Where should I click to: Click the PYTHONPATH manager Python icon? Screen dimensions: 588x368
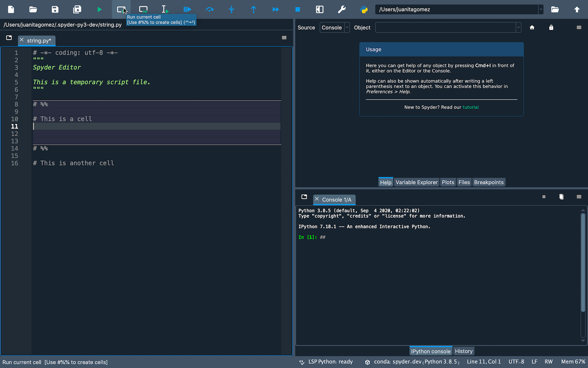coord(364,9)
